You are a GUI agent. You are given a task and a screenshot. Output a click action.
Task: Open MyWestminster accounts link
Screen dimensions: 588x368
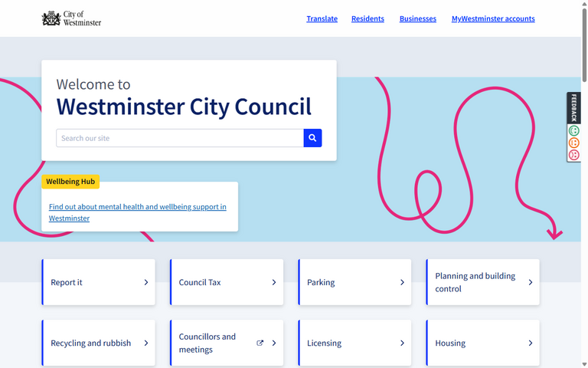tap(493, 18)
